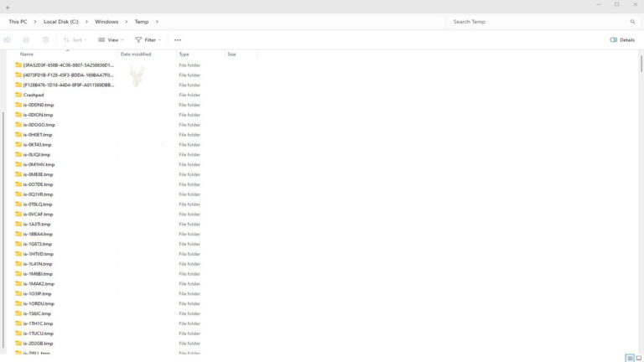The height and width of the screenshot is (362, 644).
Task: Sort by the Size column header
Action: coord(231,54)
